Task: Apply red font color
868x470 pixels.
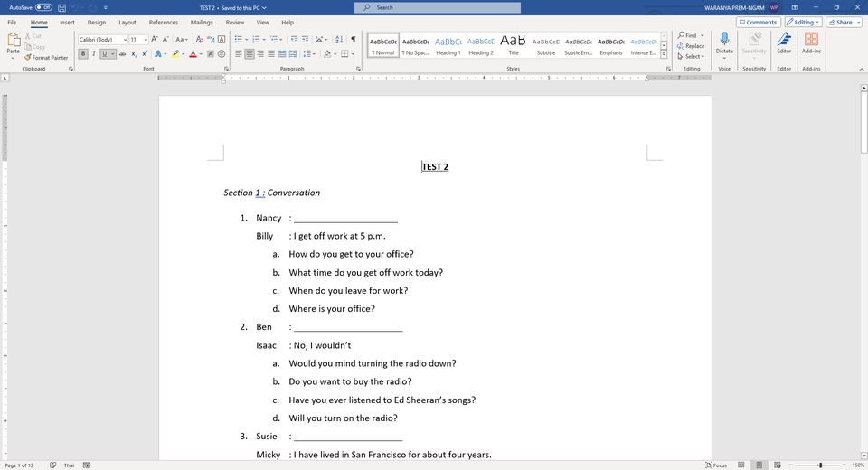Action: pyautogui.click(x=193, y=53)
